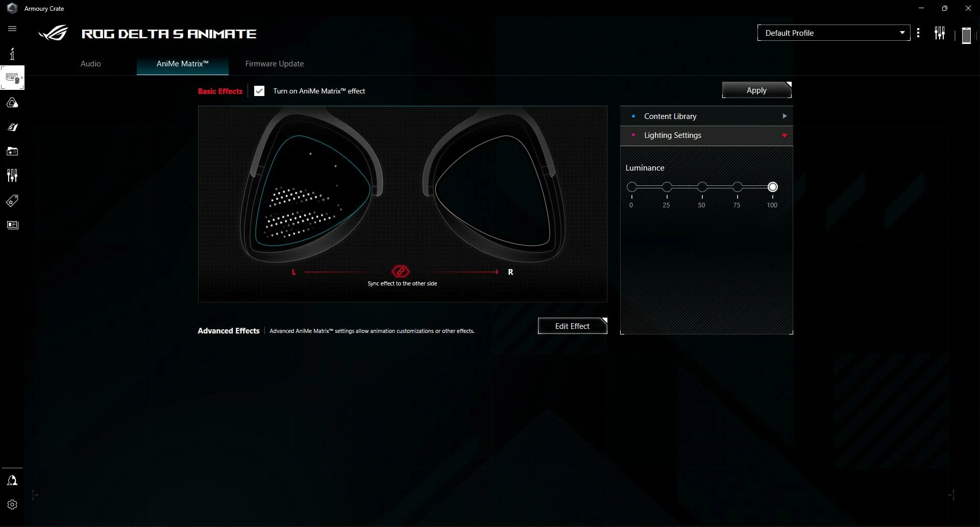Open Game Library folder icon

click(x=12, y=151)
